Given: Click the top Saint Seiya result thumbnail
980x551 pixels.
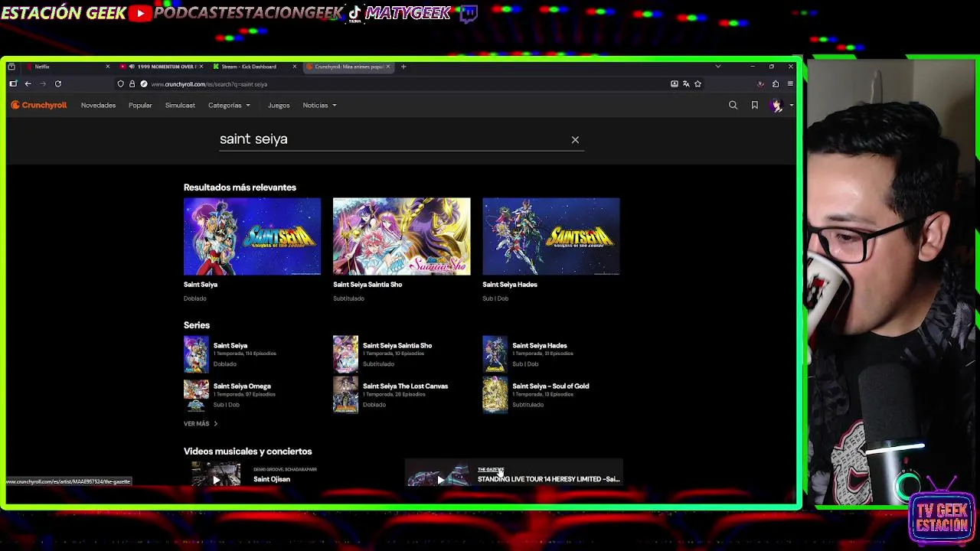Looking at the screenshot, I should (x=252, y=236).
